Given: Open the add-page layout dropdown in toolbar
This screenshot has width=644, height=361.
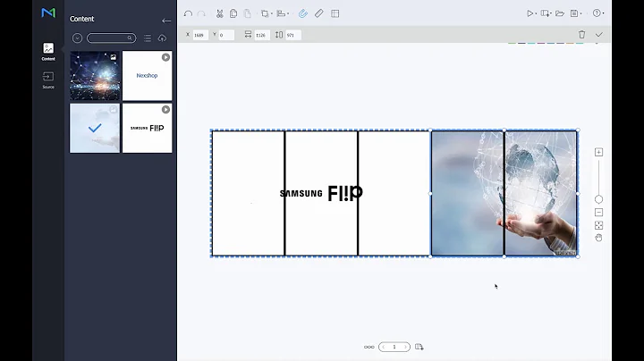Looking at the screenshot, I should point(546,13).
